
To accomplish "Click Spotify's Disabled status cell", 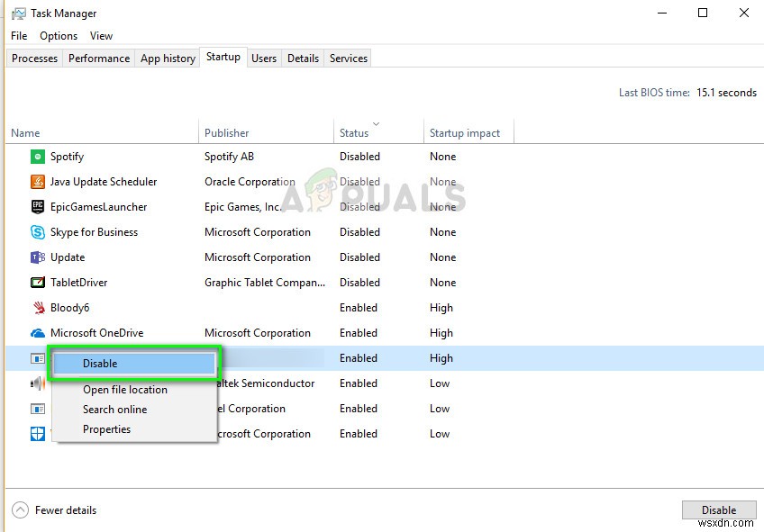I will pyautogui.click(x=359, y=157).
